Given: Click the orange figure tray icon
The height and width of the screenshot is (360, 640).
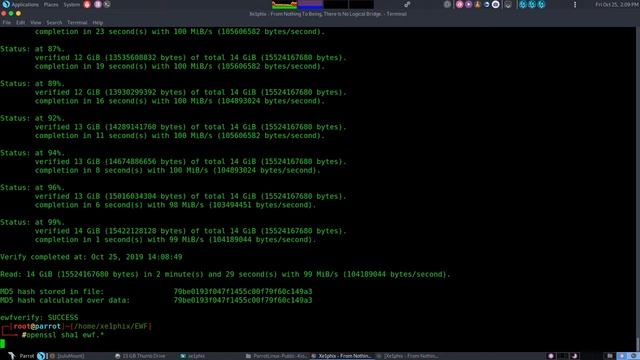Looking at the screenshot, I should click(478, 4).
